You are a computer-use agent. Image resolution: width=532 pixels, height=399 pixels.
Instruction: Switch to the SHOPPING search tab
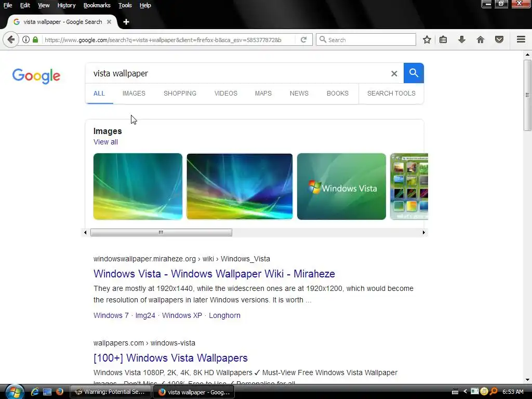(x=180, y=94)
